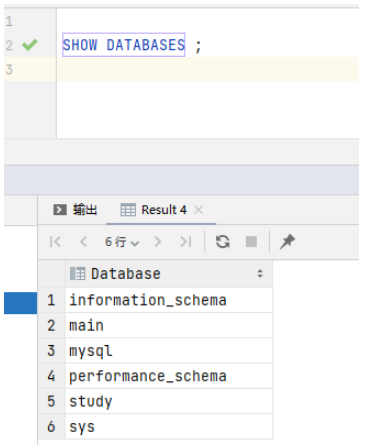
Task: Sort by the Database column arrows
Action: coord(260,274)
